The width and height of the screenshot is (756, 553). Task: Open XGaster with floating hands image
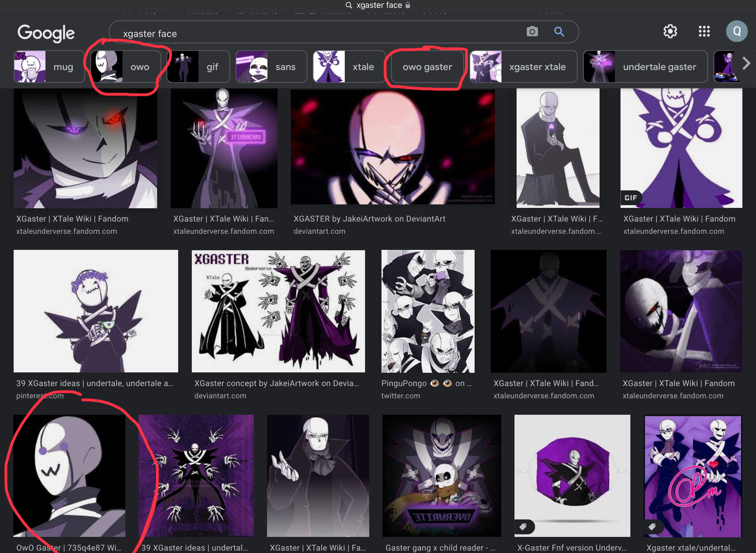click(x=196, y=476)
